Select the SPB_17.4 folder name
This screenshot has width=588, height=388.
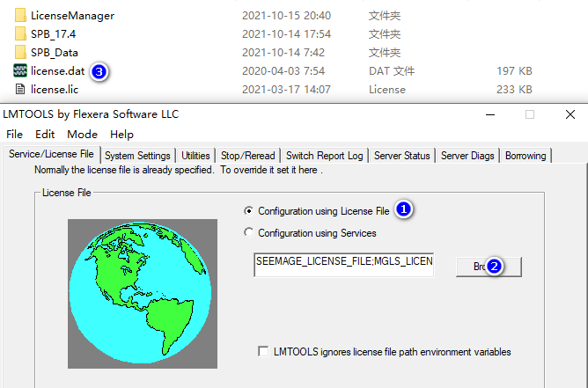[53, 34]
